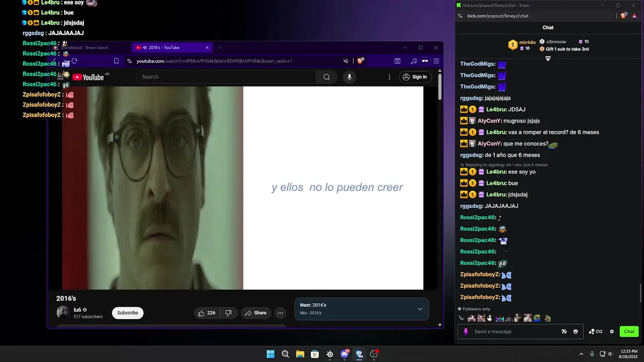Open File Explorer from taskbar
The height and width of the screenshot is (362, 644).
(x=300, y=354)
